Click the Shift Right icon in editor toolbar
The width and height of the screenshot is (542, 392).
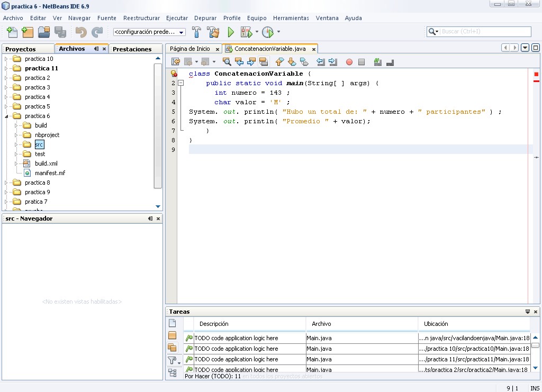[334, 62]
